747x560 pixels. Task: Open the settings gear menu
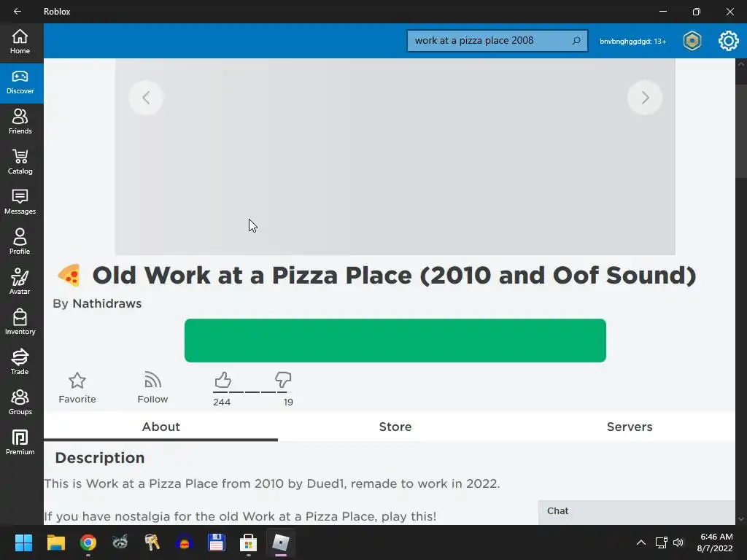(x=729, y=41)
